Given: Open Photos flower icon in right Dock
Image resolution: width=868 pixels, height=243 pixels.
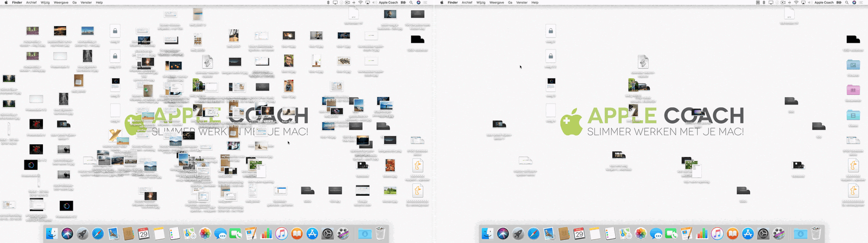Looking at the screenshot, I should 641,234.
